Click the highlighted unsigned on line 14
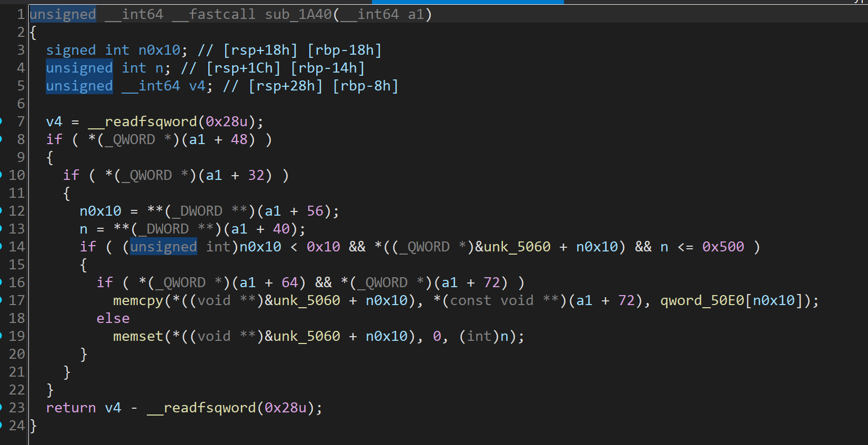This screenshot has width=868, height=445. 164,247
